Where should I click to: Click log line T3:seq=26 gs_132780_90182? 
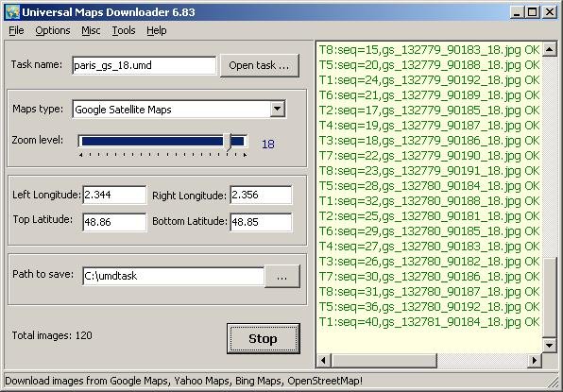coord(429,262)
